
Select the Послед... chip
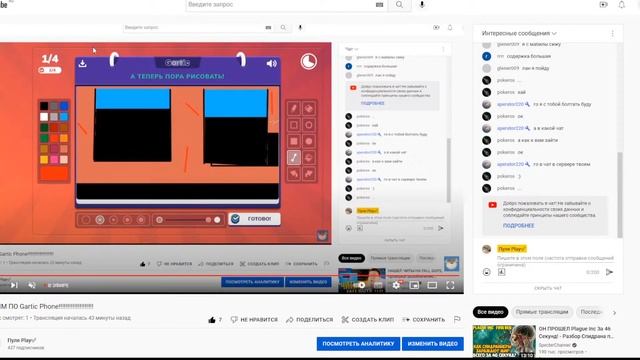click(590, 312)
